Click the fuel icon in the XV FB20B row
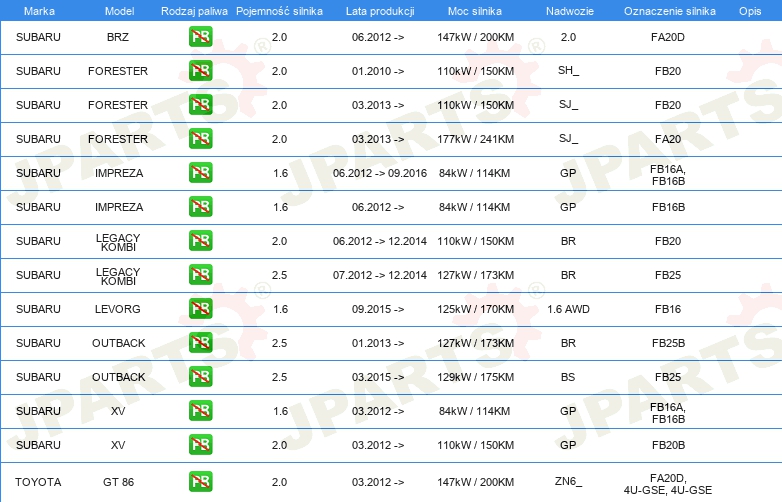The width and height of the screenshot is (782, 502). coord(200,445)
